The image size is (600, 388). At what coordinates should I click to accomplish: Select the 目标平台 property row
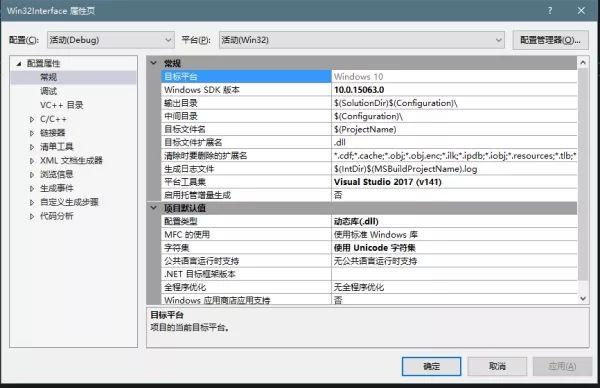[x=246, y=77]
